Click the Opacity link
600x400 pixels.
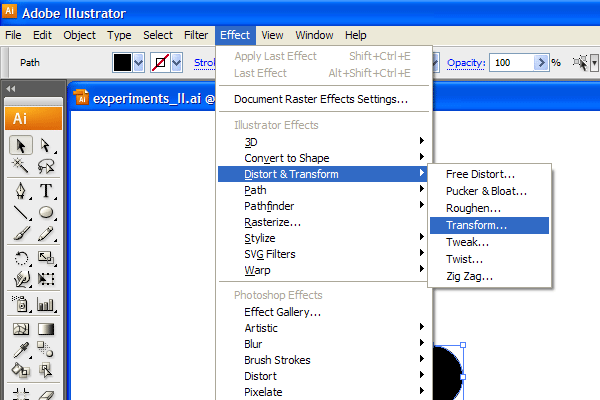[x=466, y=62]
